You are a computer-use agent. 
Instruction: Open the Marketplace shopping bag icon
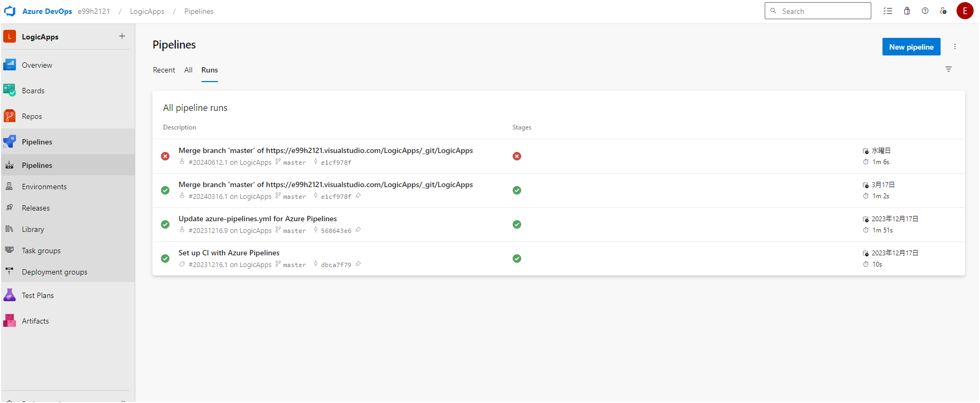coord(907,11)
